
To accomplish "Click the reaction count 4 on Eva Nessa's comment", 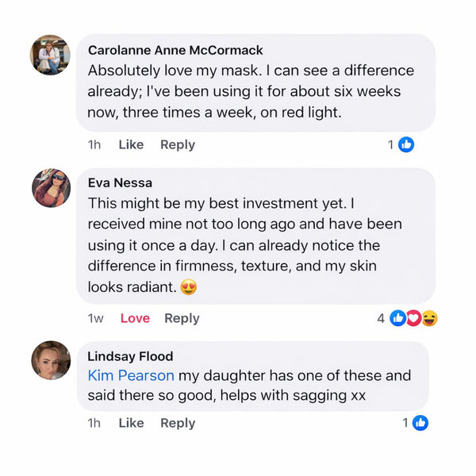I will [x=381, y=318].
